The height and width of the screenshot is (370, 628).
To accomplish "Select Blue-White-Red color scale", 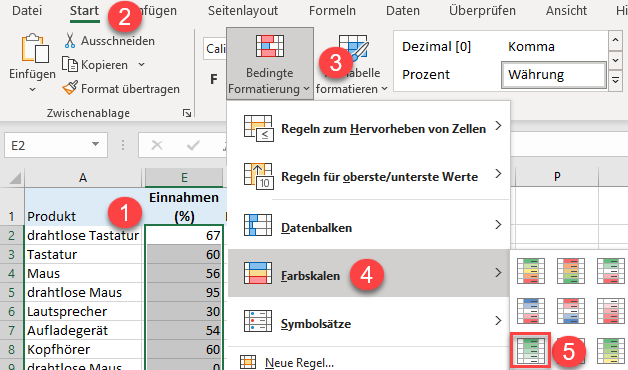I will point(531,311).
